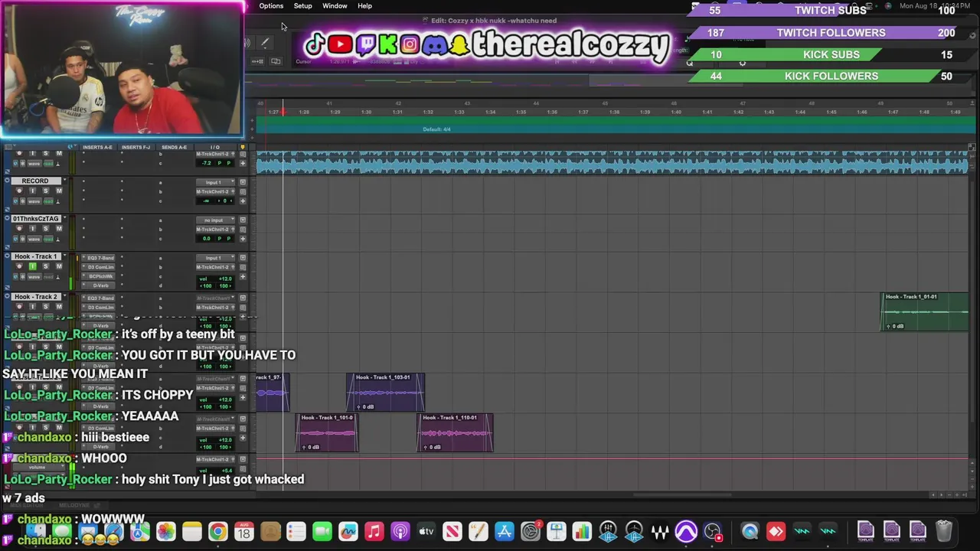Viewport: 980px width, 551px height.
Task: Open FaceTime in the Dock
Action: [x=322, y=531]
